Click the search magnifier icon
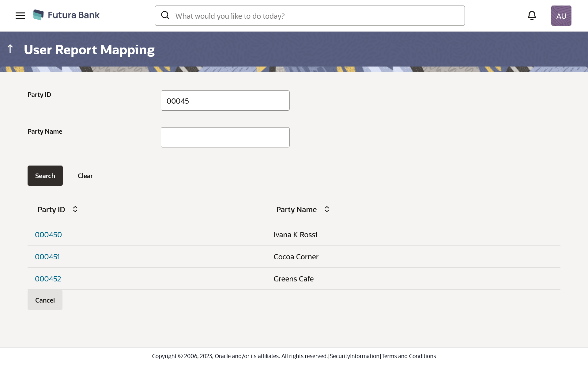 pos(165,15)
